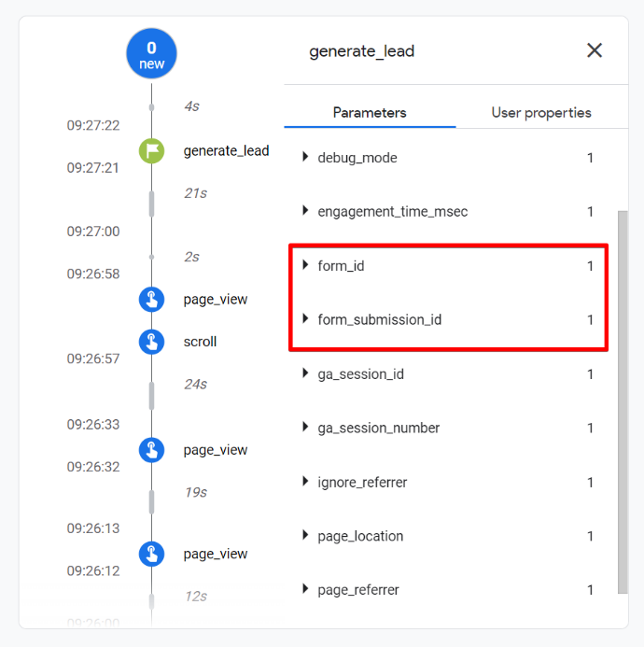Select the green generate_lead flag icon
This screenshot has height=647, width=644.
[151, 150]
